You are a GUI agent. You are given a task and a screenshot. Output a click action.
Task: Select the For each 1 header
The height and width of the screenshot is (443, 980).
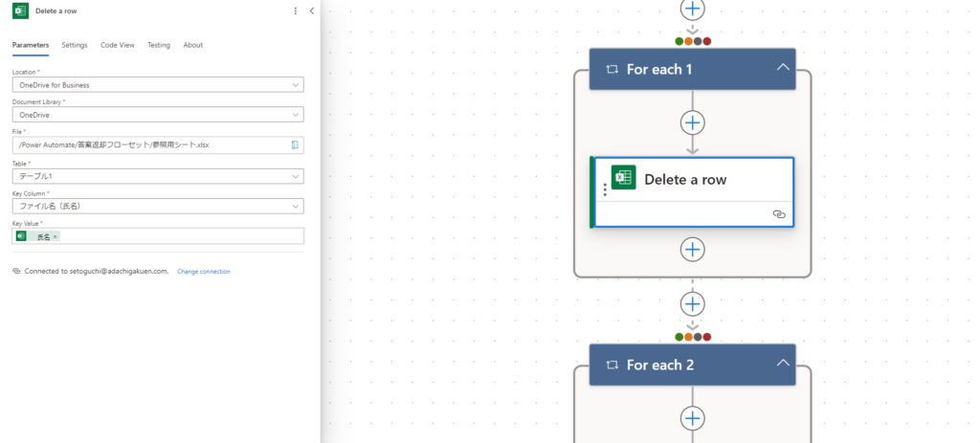pos(693,69)
